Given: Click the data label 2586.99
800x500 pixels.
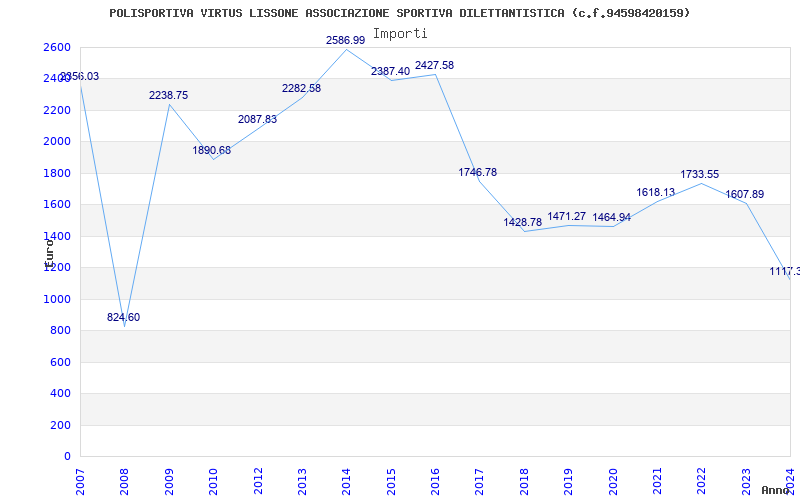Looking at the screenshot, I should tap(345, 40).
